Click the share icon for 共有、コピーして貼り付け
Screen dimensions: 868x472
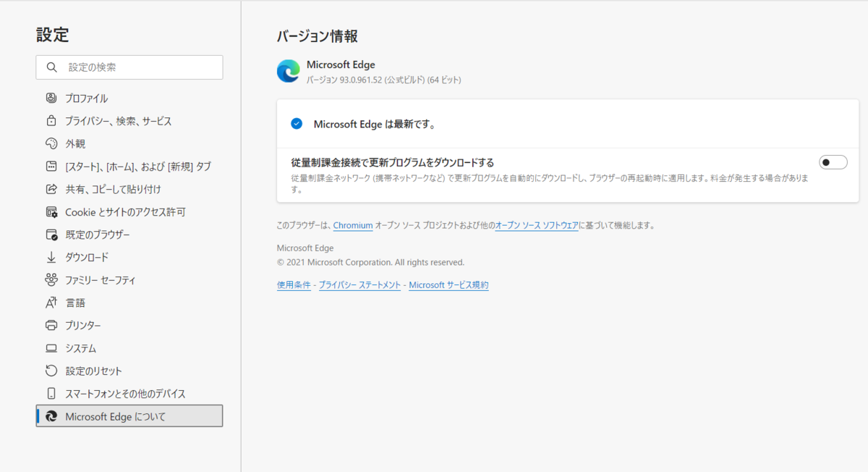(x=51, y=189)
